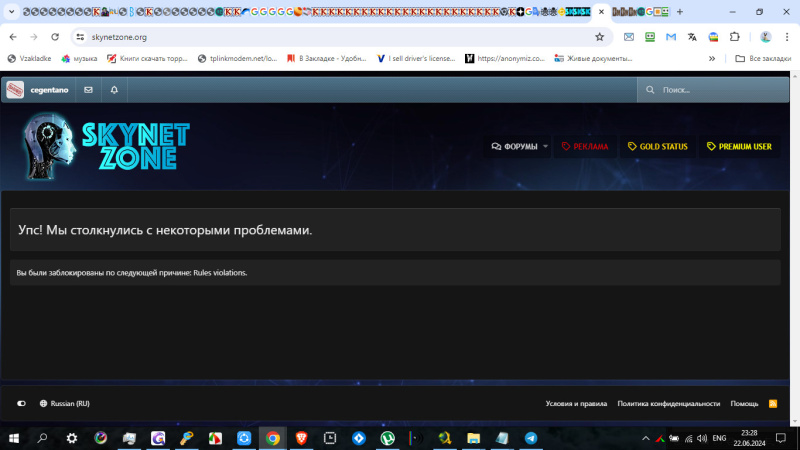Screen dimensions: 800x450
Task: Open the Условия и правила link
Action: [x=576, y=404]
